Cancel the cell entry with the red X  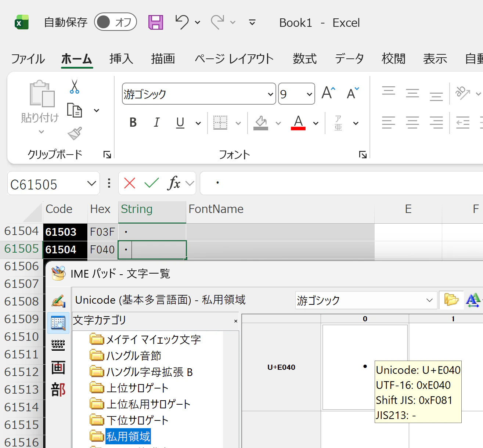tap(130, 183)
